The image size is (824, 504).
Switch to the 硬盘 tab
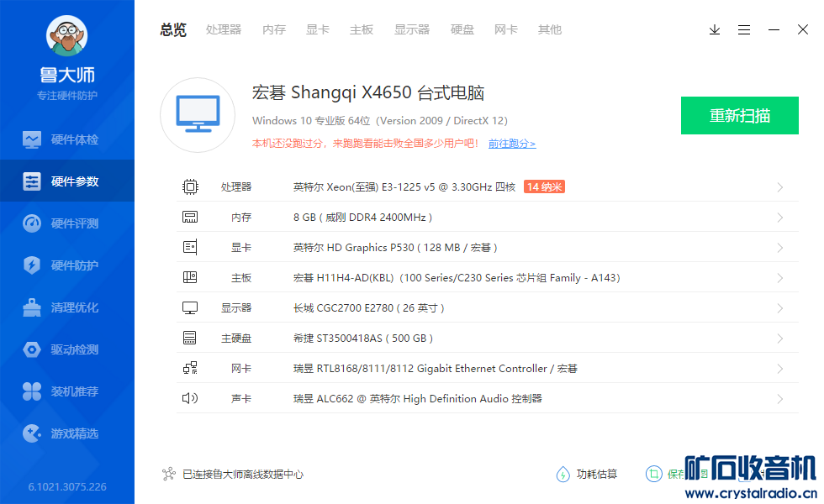[462, 30]
